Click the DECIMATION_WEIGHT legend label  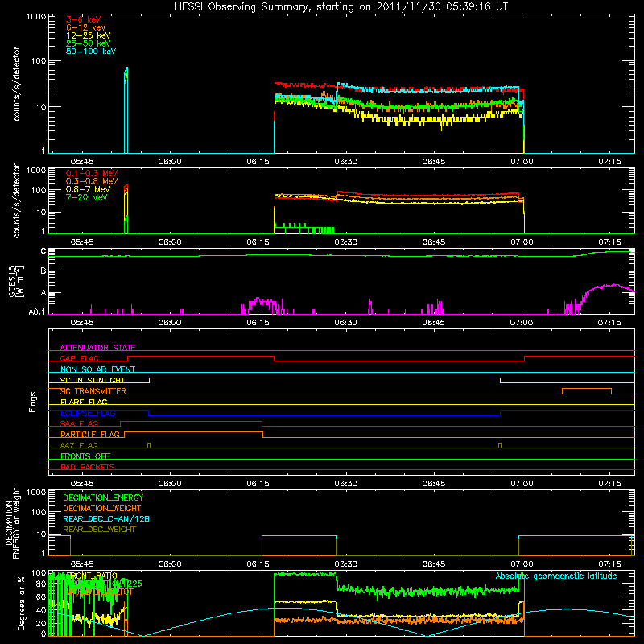(x=102, y=509)
